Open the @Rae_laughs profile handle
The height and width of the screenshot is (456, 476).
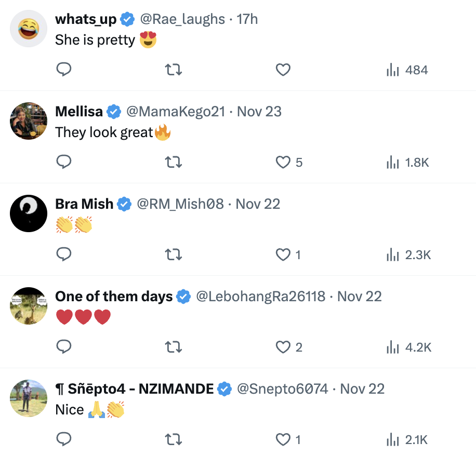pos(182,19)
